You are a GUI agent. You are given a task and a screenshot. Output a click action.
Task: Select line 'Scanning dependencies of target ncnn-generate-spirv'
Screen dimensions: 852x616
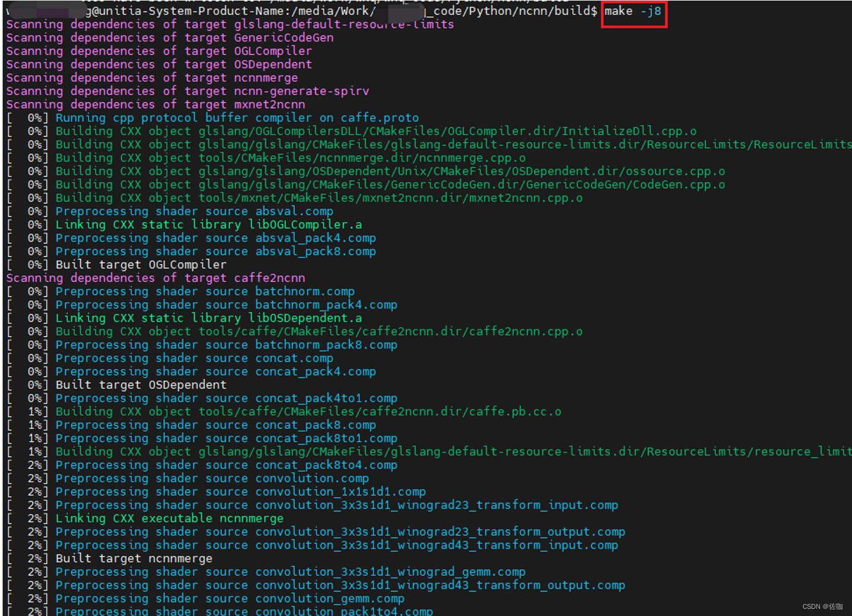(187, 91)
